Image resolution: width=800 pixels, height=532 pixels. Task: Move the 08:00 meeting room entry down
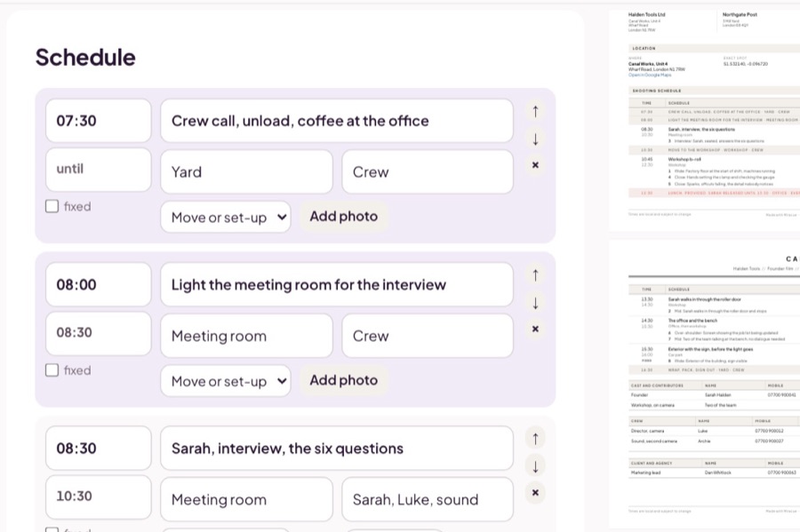click(x=535, y=303)
